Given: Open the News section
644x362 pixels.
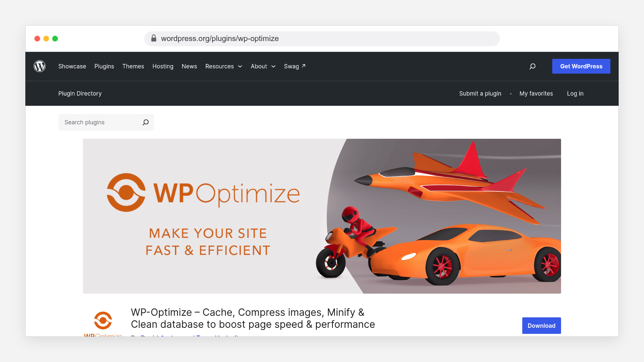Looking at the screenshot, I should 189,66.
